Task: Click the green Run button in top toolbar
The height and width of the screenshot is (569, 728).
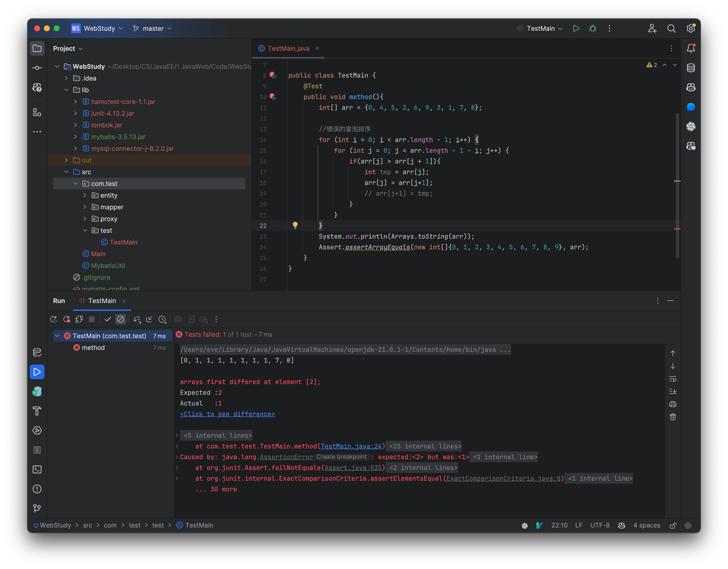Action: coord(576,28)
